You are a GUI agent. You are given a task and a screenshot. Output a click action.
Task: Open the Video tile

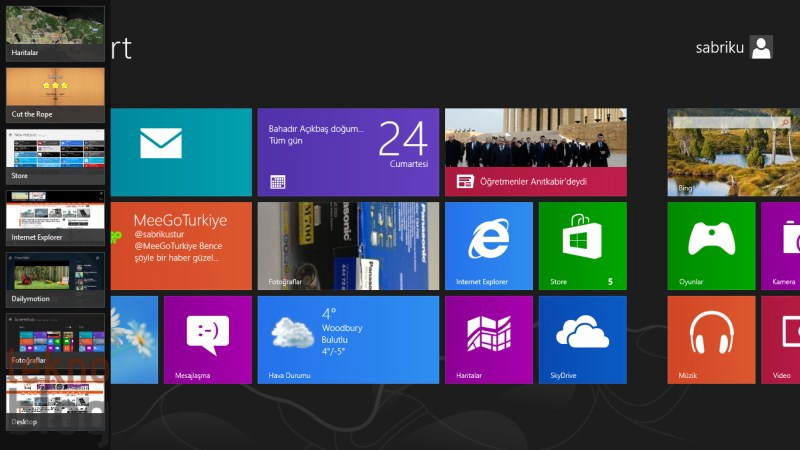click(781, 340)
